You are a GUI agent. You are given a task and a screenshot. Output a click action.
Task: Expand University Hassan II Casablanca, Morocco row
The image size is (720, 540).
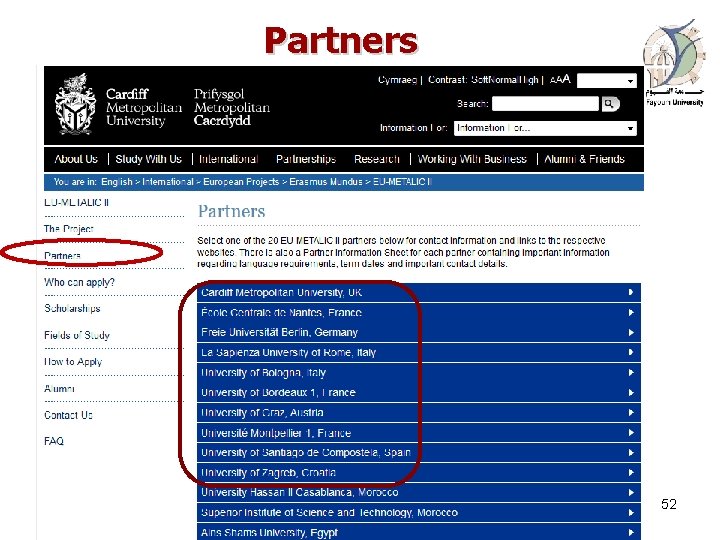point(418,493)
